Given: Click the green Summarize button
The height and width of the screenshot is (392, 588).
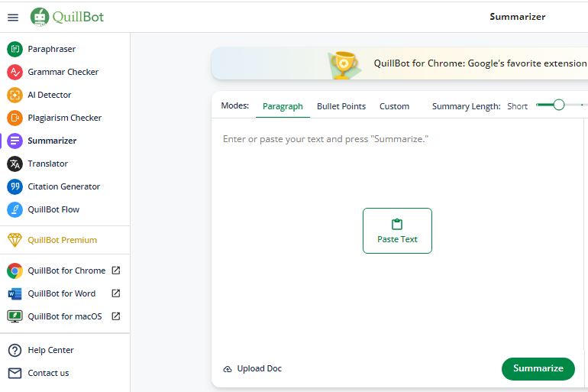Looking at the screenshot, I should (x=538, y=369).
